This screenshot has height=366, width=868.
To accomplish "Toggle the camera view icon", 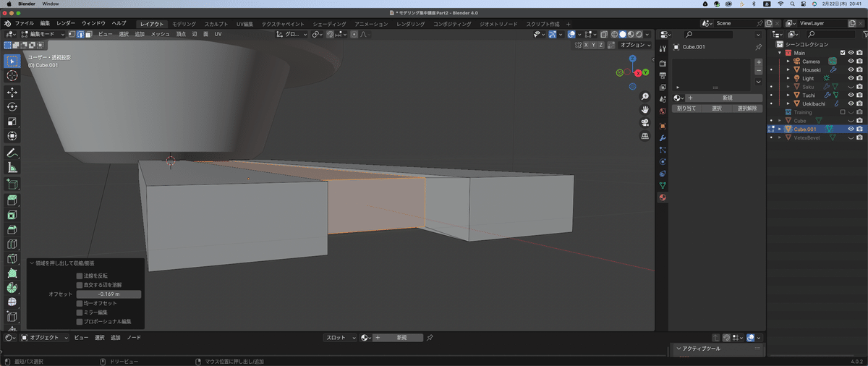I will [644, 122].
